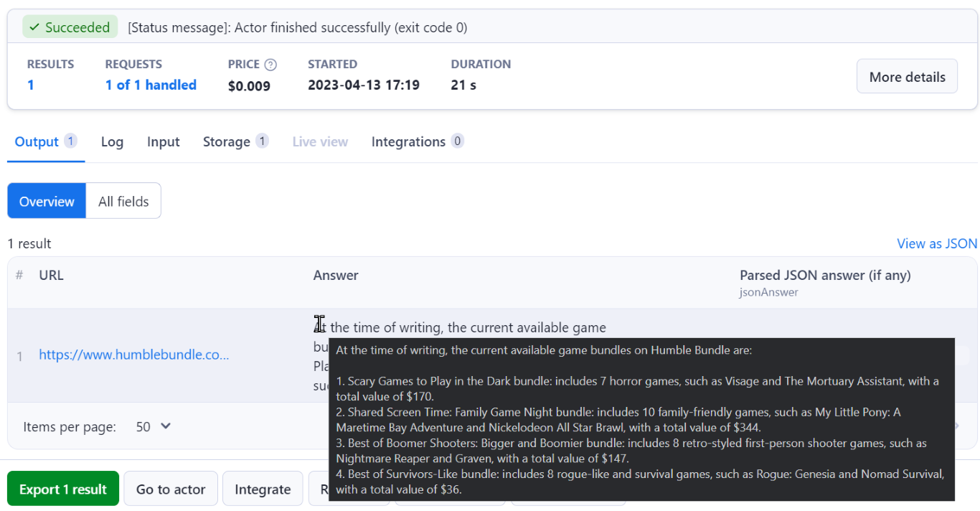Click the 1 of 1 handled link
This screenshot has height=511, width=980.
(151, 85)
